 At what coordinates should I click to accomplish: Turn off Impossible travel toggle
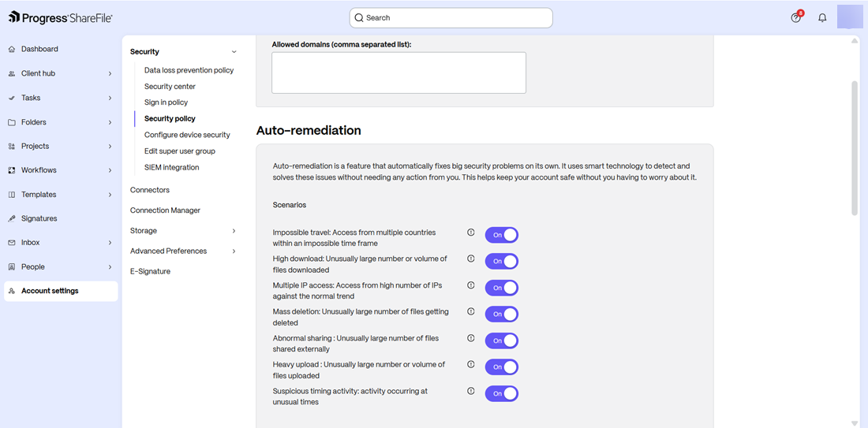(x=502, y=235)
